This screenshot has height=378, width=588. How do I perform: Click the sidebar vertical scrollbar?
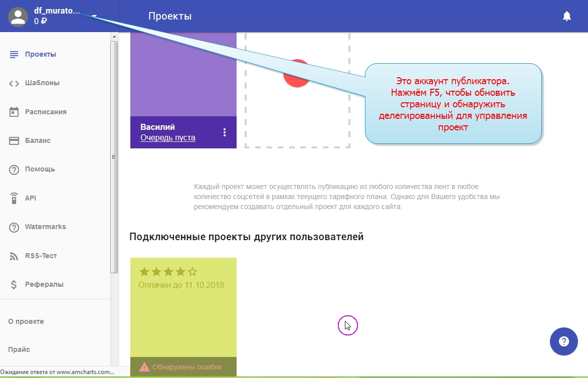114,156
